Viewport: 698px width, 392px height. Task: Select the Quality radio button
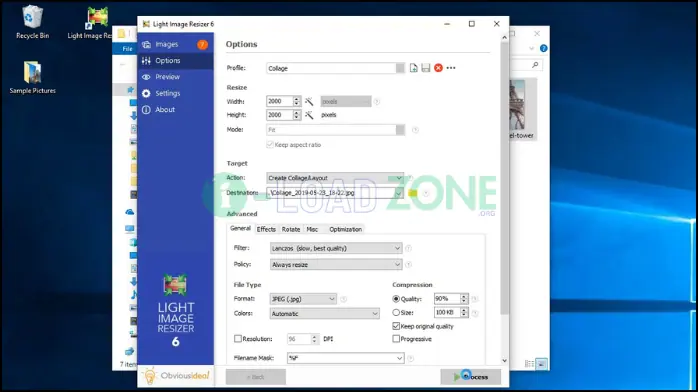tap(396, 299)
